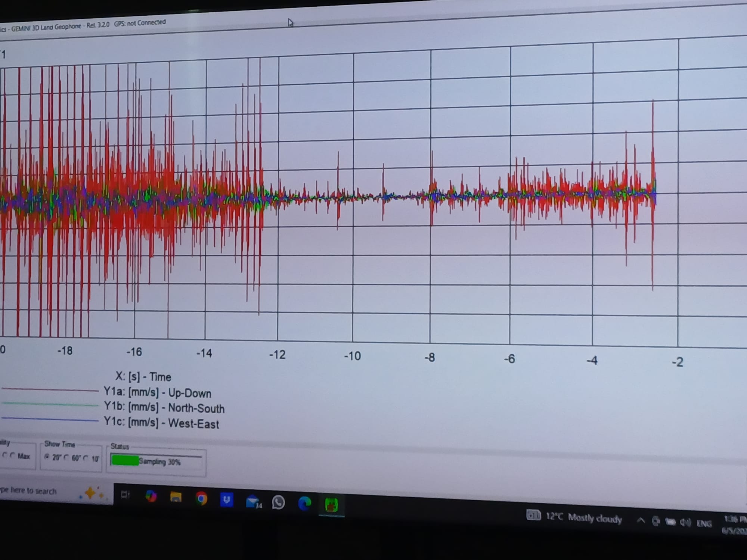The image size is (747, 560).
Task: Click the '-12' time axis label
Action: click(278, 354)
